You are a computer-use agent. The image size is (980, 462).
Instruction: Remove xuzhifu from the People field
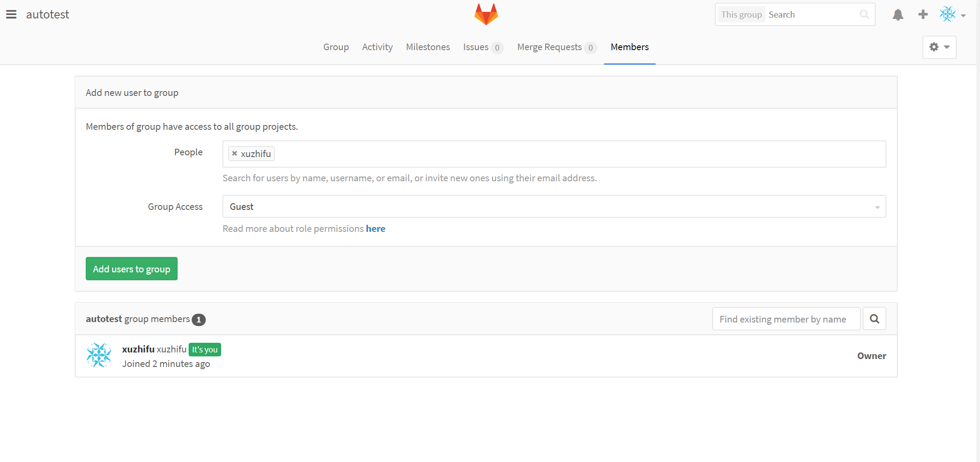tap(234, 153)
